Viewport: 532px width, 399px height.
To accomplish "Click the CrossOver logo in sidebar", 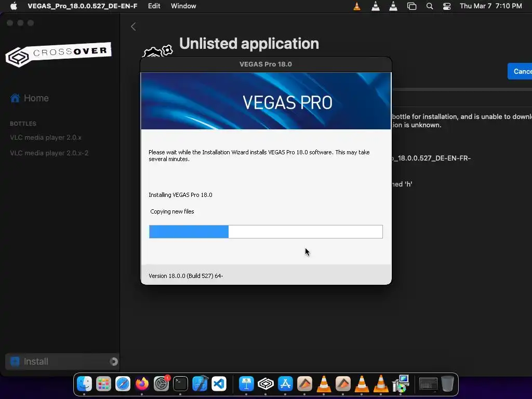I will click(58, 54).
